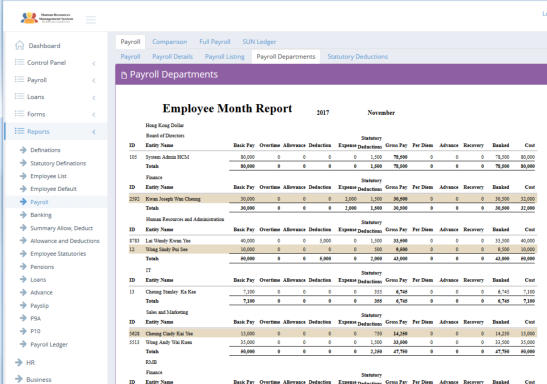Screen dimensions: 547x384
Task: Expand Control Panel chevron
Action: [93, 63]
